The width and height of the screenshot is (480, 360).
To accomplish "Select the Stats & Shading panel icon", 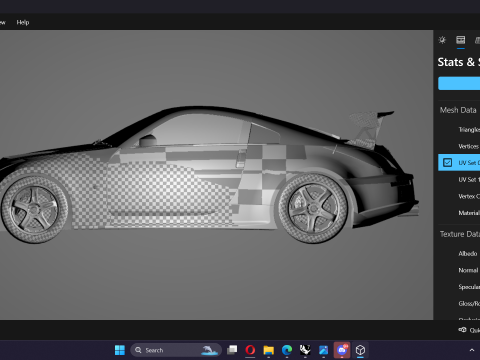I will coord(461,40).
